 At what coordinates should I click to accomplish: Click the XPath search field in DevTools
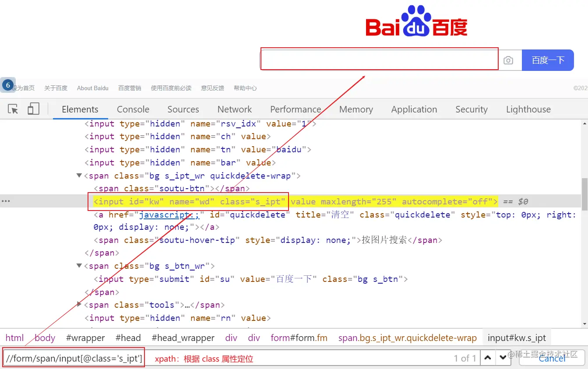241,358
